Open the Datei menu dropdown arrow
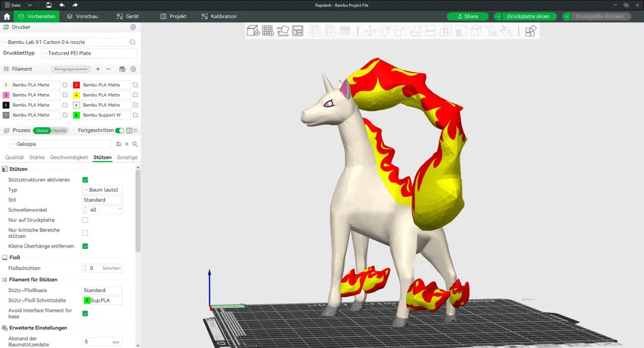 (30, 5)
